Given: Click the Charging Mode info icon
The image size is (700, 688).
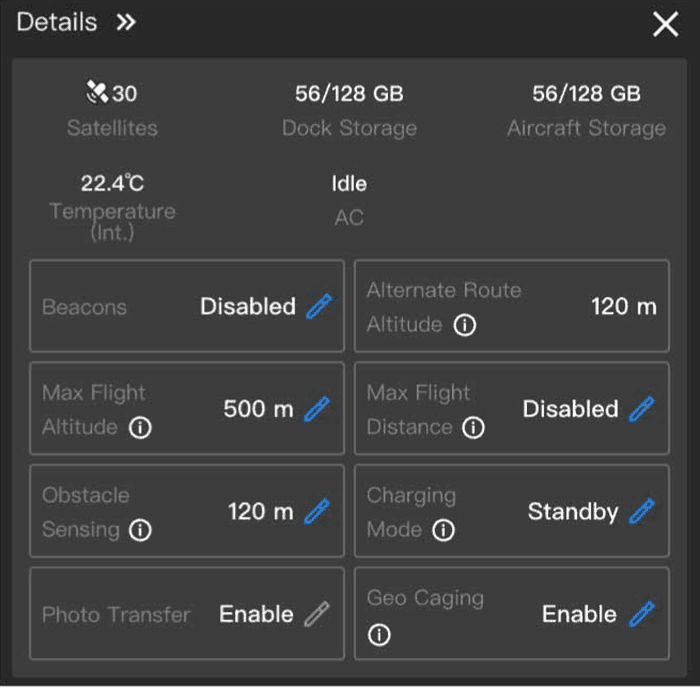Looking at the screenshot, I should coord(443,531).
